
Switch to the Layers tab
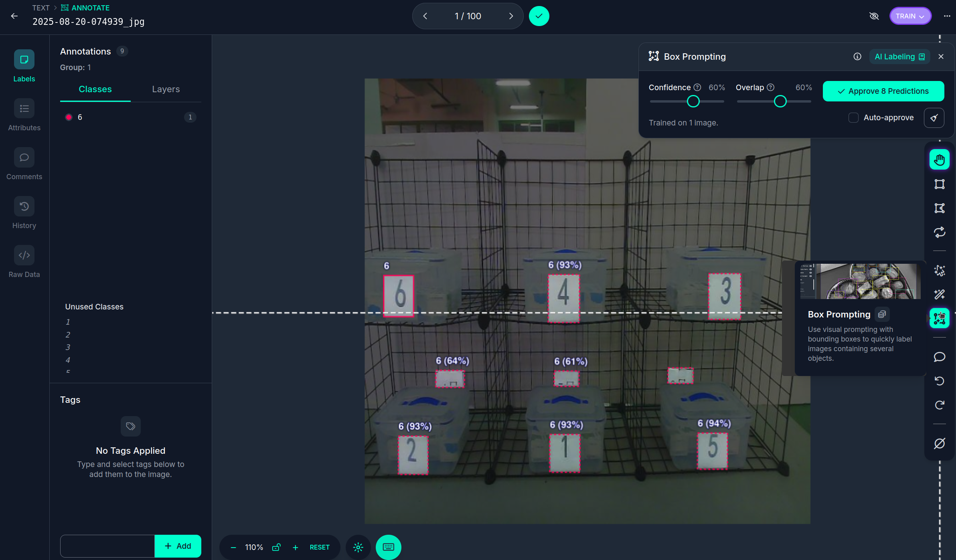166,89
